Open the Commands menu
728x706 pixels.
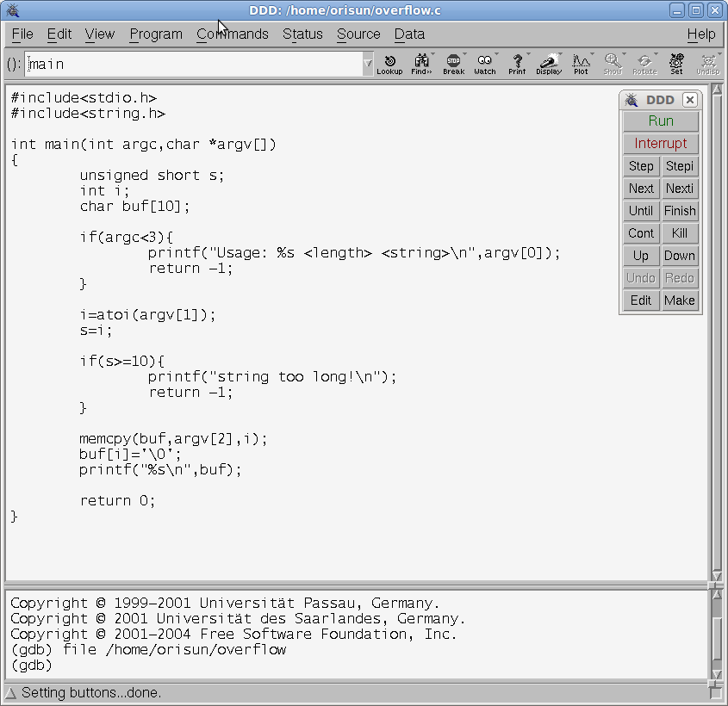coord(232,34)
